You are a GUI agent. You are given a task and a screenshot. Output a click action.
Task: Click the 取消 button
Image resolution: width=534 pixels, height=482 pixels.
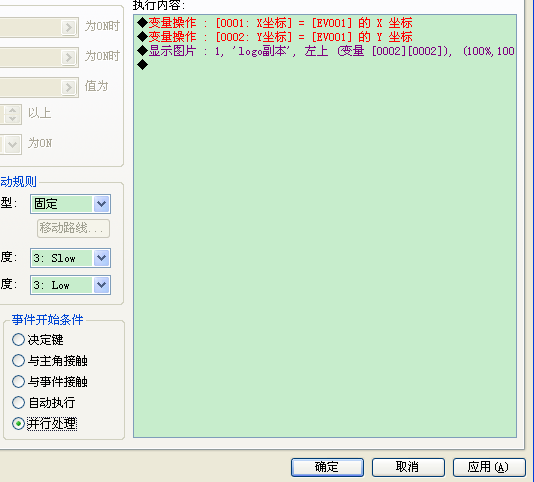click(408, 467)
